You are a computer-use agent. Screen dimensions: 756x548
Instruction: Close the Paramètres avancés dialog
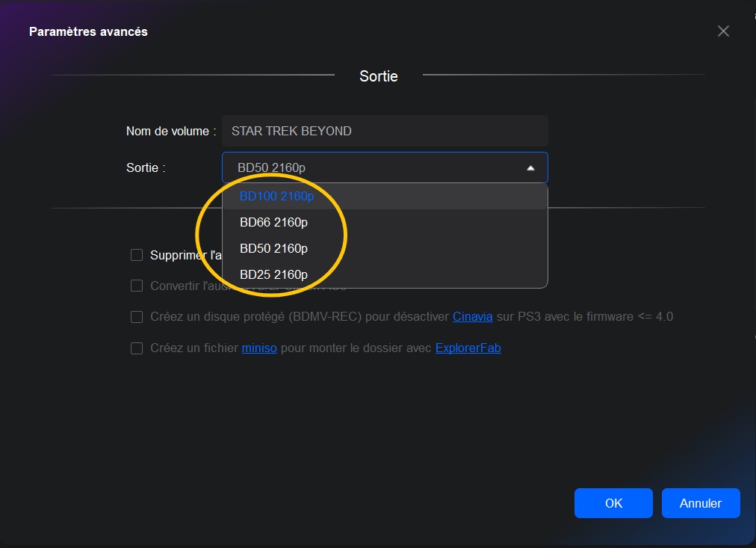tap(722, 31)
